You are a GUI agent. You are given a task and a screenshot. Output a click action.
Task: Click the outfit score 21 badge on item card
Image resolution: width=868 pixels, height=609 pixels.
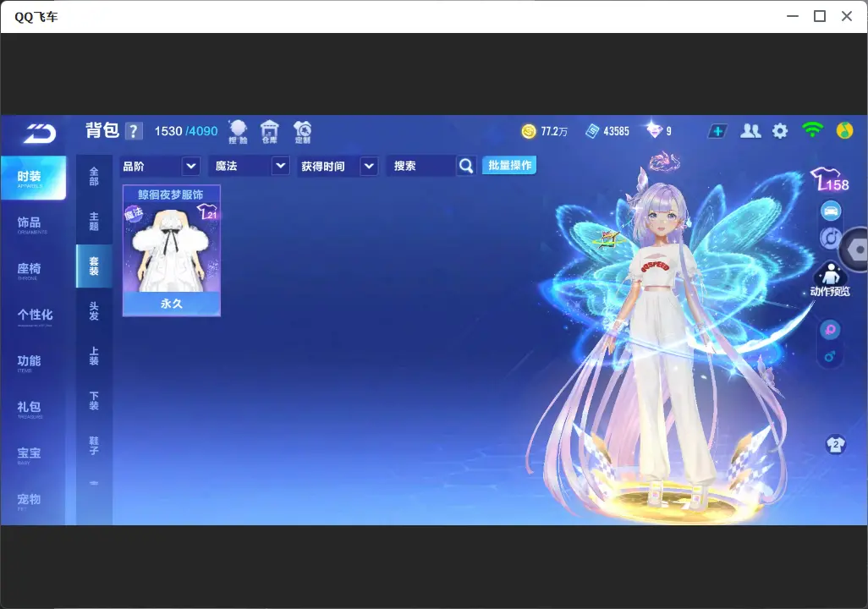tap(208, 212)
